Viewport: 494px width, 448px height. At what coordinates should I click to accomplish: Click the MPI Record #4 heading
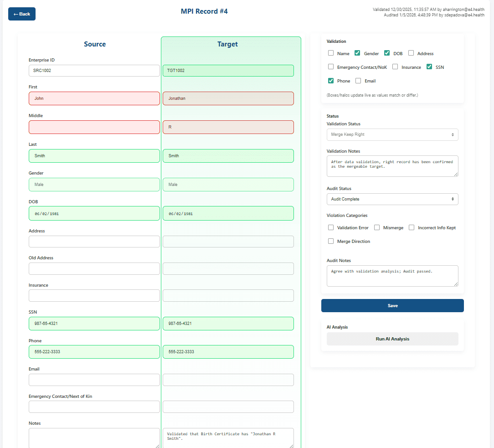click(204, 11)
